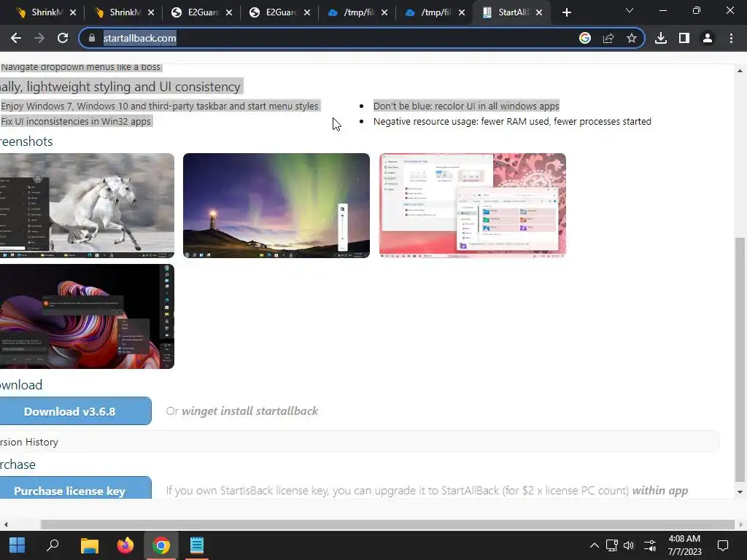Toggle the browser side panel
The image size is (747, 560).
684,38
